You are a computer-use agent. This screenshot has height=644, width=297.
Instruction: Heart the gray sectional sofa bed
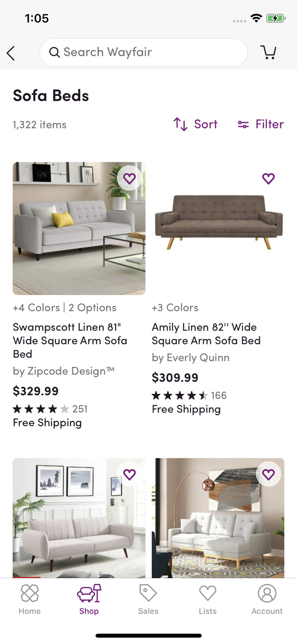click(x=268, y=474)
